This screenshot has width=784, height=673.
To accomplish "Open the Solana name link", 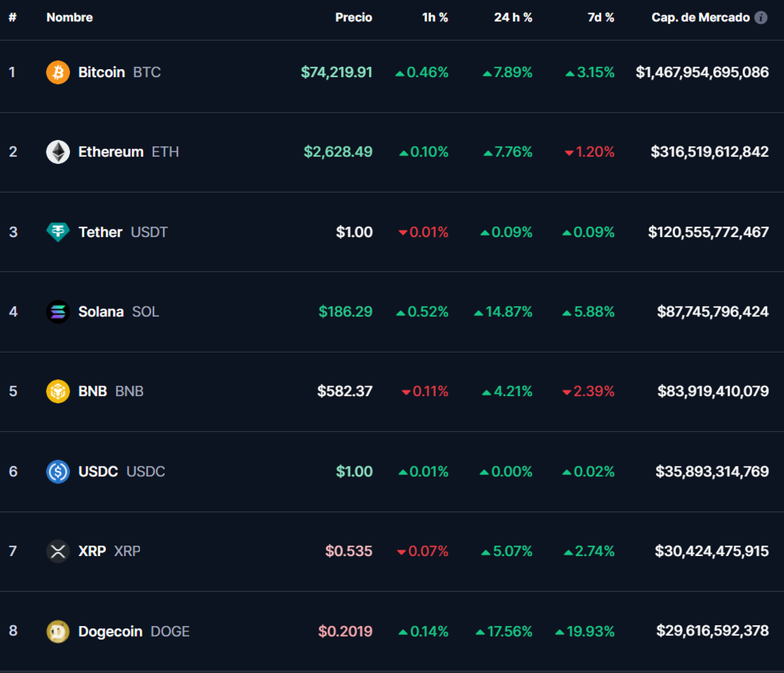I will 101,312.
